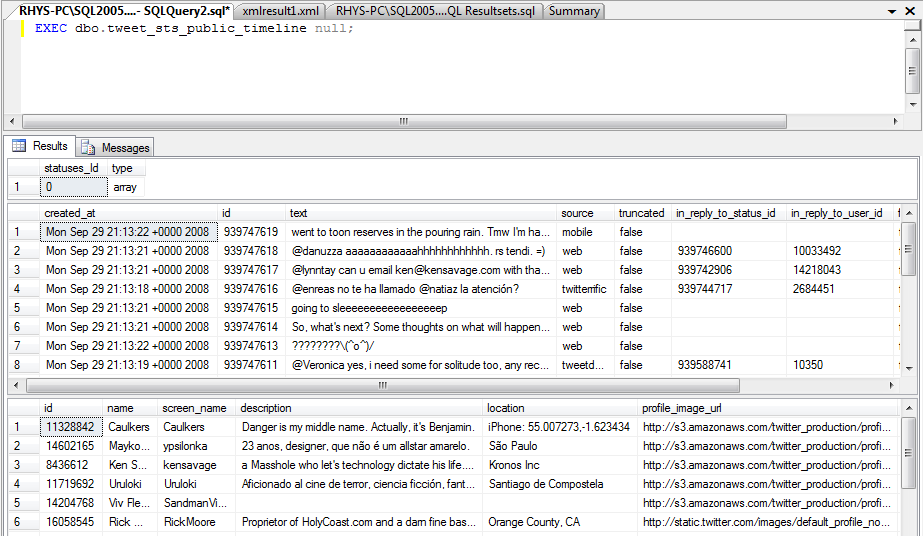Click the tweets grid horizontal scrollbar thumb

pyautogui.click(x=383, y=385)
